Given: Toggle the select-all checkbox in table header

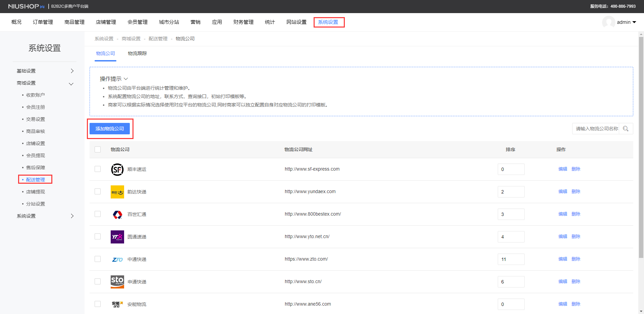Looking at the screenshot, I should pyautogui.click(x=98, y=149).
